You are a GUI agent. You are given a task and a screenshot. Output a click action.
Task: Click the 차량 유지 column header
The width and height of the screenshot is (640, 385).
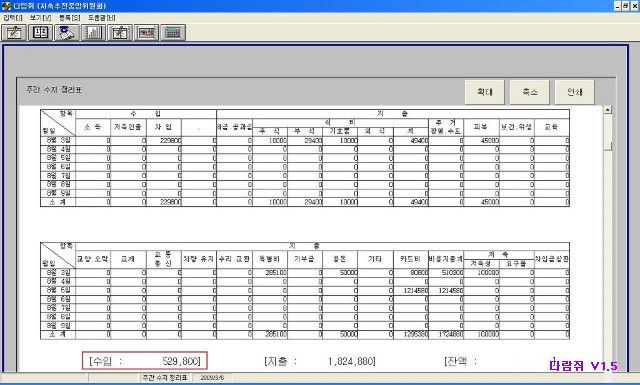[199, 259]
